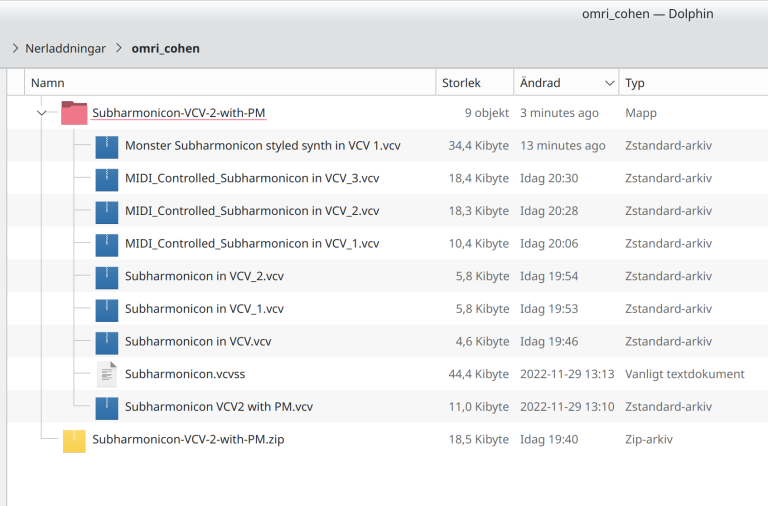The width and height of the screenshot is (768, 506).
Task: Click the pink Subharmonicon-VCV-2-with-PM folder icon
Action: (x=74, y=113)
